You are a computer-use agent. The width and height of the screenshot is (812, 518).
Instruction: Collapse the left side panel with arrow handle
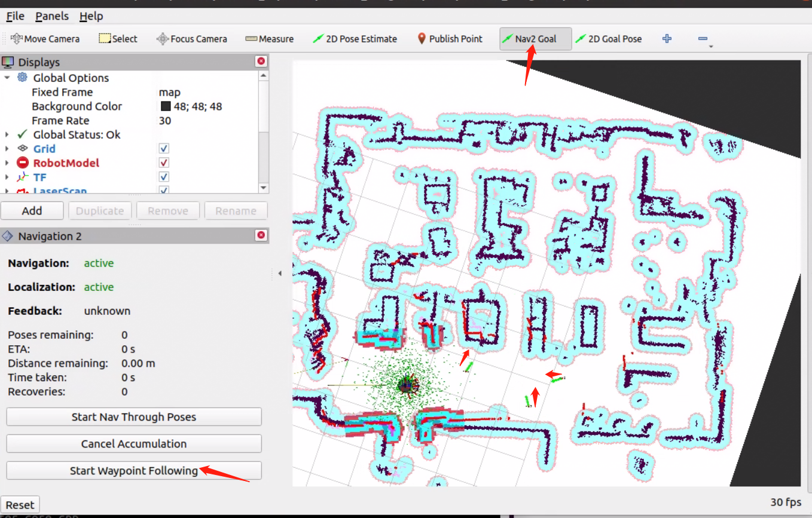point(280,274)
